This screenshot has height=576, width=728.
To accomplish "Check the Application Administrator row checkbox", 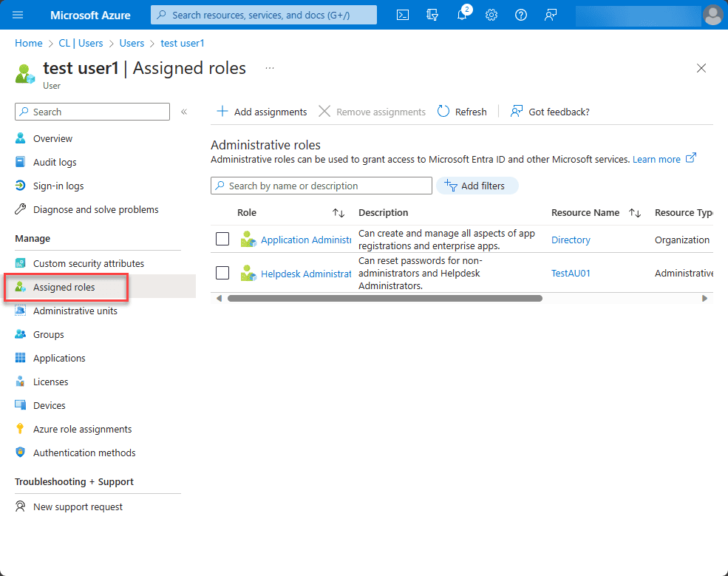I will pos(222,239).
